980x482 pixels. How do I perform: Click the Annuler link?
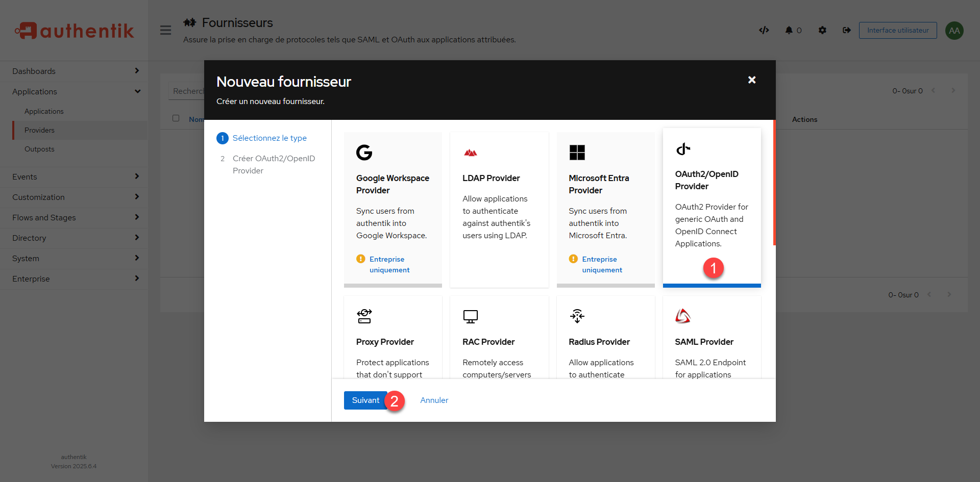[434, 400]
